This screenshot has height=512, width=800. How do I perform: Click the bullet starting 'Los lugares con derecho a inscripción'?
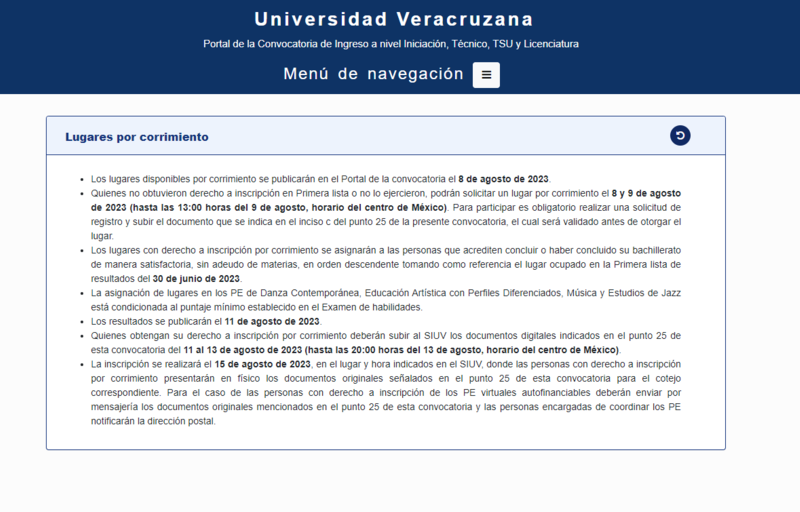pyautogui.click(x=386, y=265)
